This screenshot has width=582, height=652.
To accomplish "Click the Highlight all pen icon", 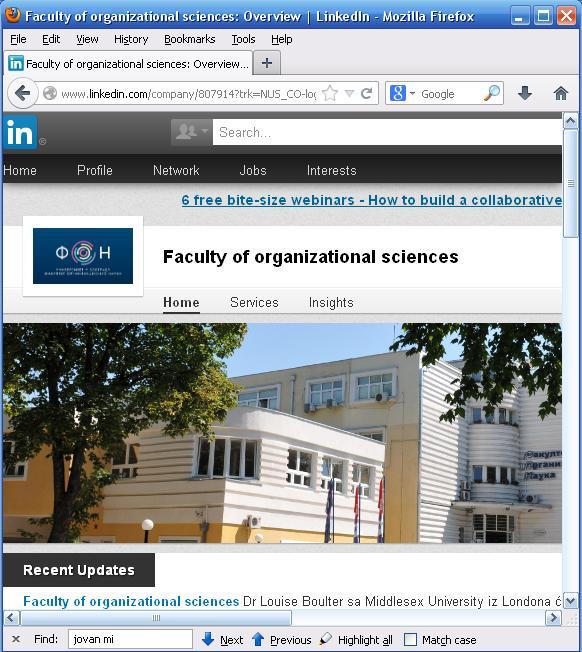I will tap(326, 639).
